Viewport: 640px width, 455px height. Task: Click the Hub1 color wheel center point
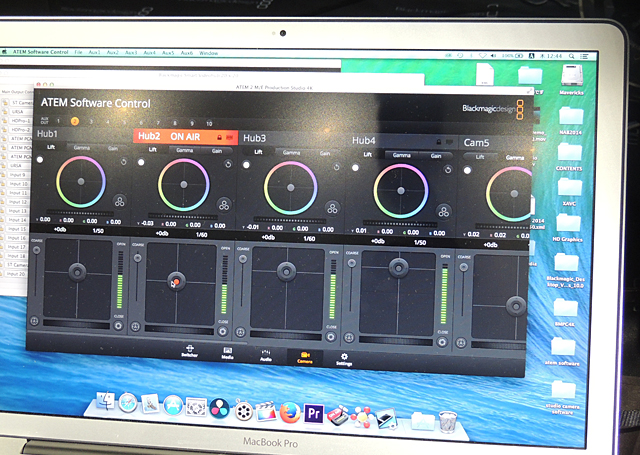click(81, 182)
